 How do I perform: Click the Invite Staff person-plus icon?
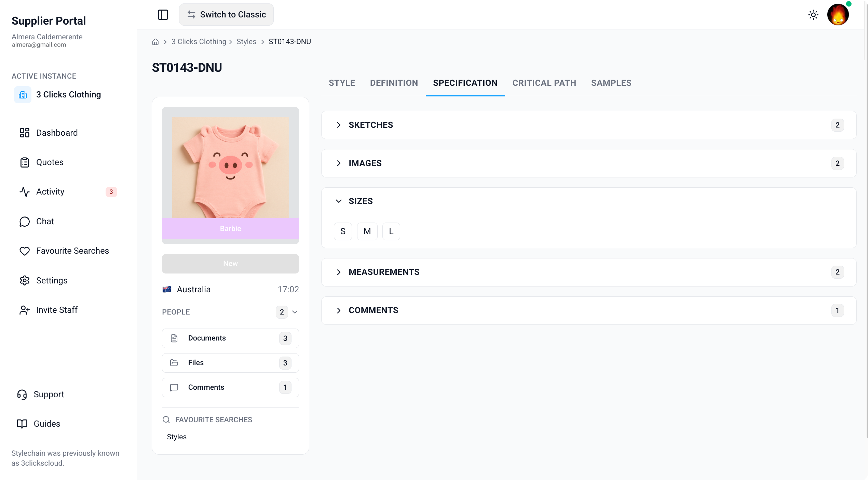pos(25,310)
